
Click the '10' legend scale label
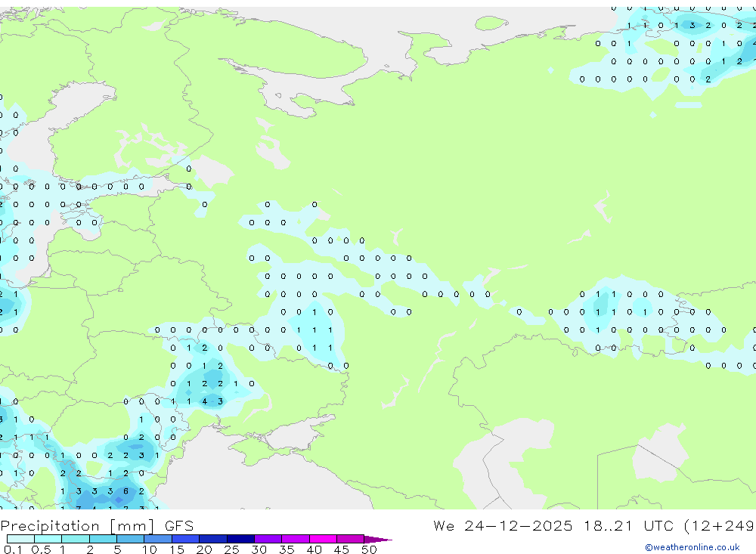point(150,549)
